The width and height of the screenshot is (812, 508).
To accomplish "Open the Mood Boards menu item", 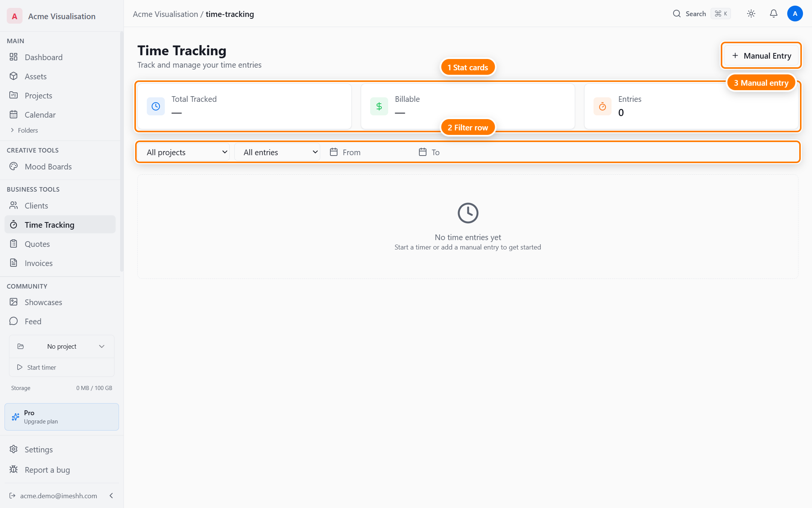I will tap(60, 166).
